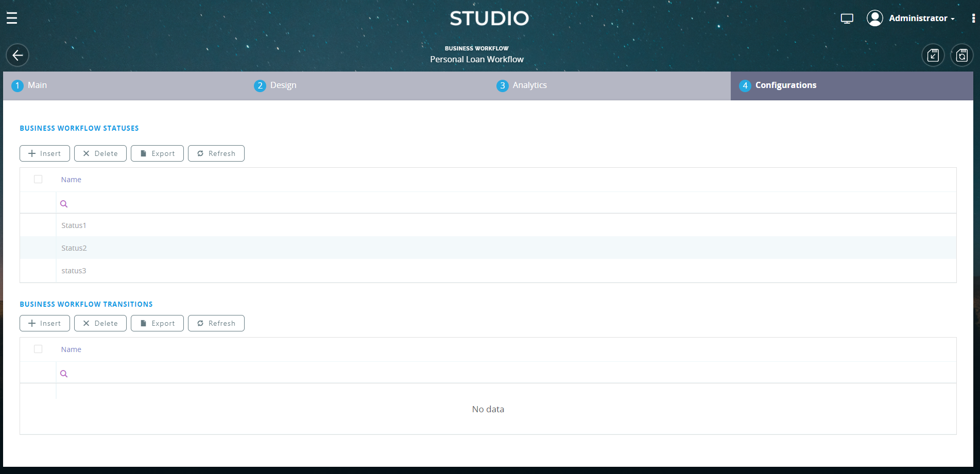Click the back arrow to return

17,55
